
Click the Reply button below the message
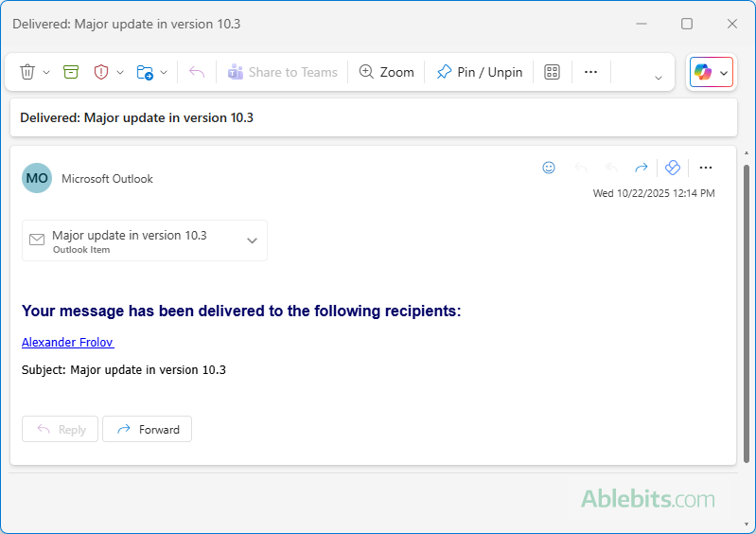coord(60,429)
